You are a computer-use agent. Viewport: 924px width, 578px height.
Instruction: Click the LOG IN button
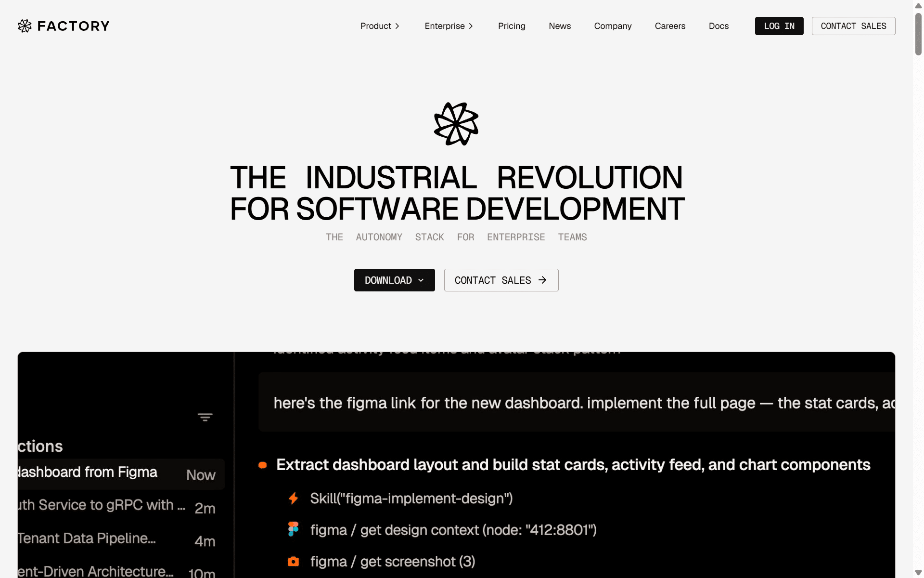779,26
